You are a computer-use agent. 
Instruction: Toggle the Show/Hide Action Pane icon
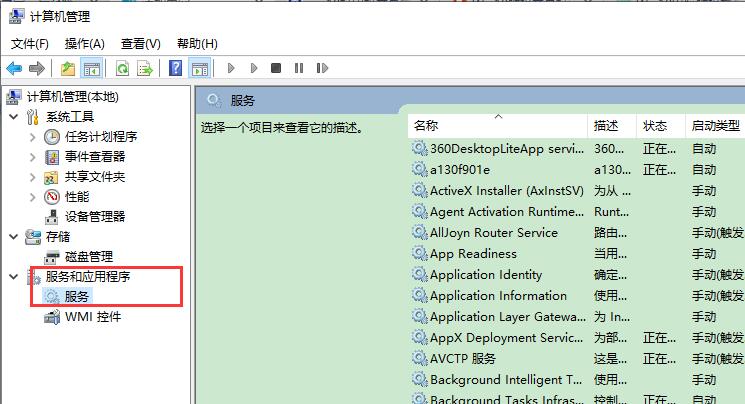tap(200, 68)
